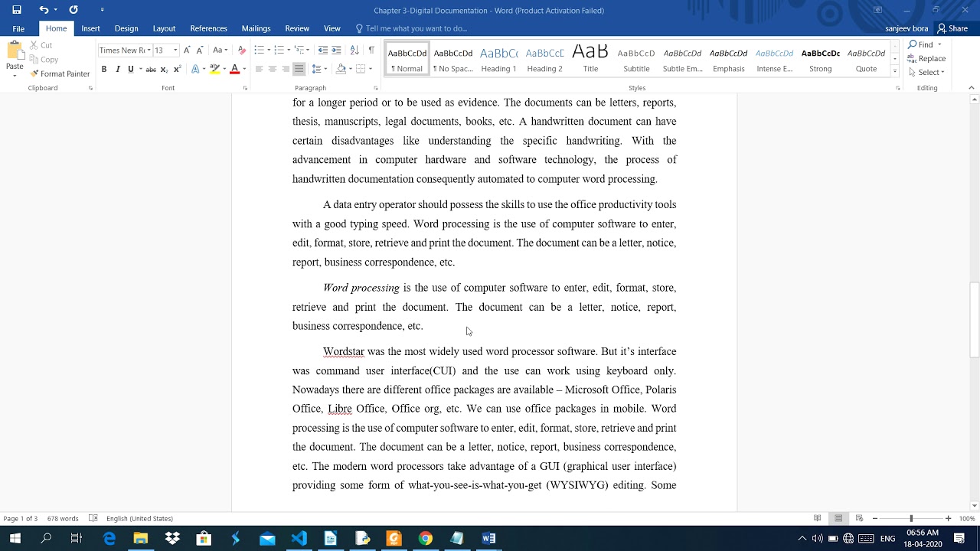Click the Share button
The width and height of the screenshot is (980, 551).
click(x=952, y=28)
